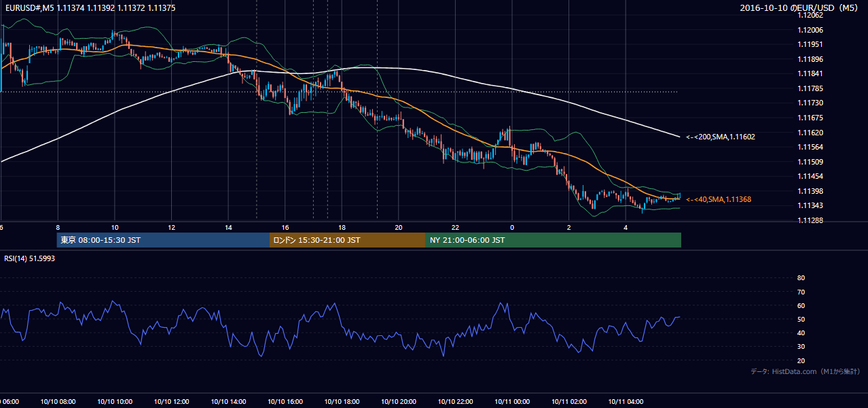Click the HistData.com data source credit
This screenshot has width=868, height=408.
point(806,371)
